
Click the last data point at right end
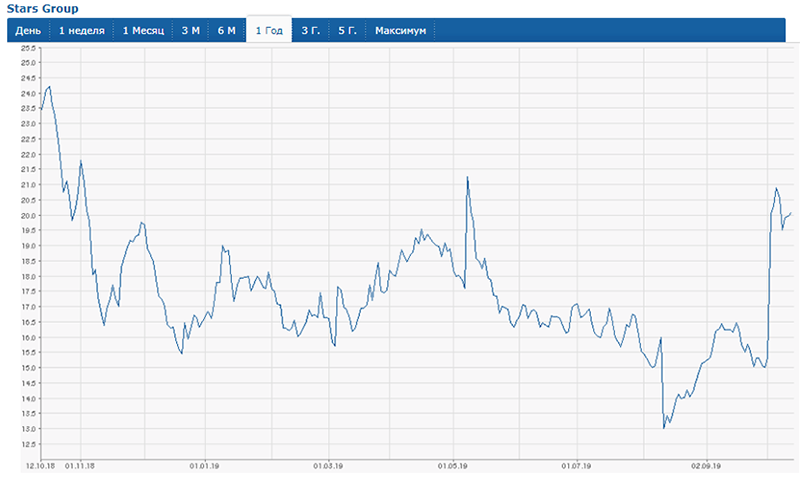point(791,213)
